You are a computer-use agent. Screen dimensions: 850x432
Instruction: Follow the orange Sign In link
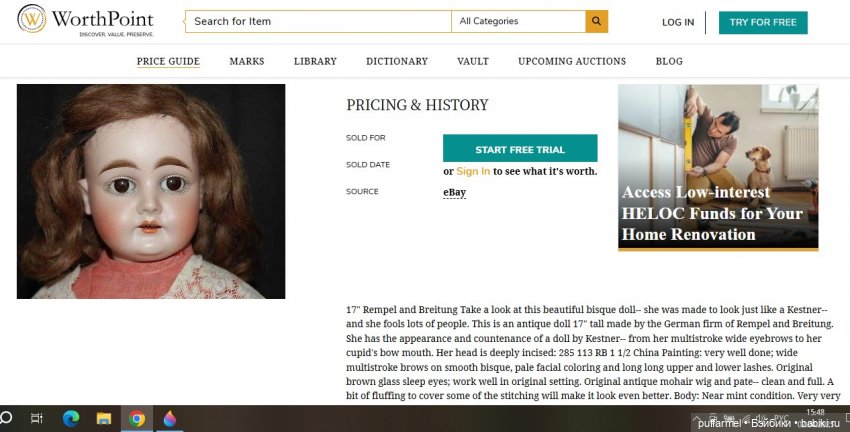pyautogui.click(x=473, y=171)
